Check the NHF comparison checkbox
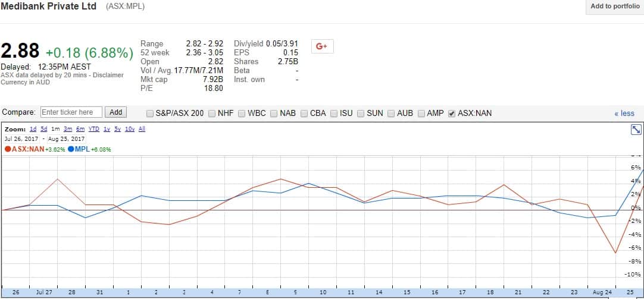Image resolution: width=644 pixels, height=299 pixels. tap(212, 113)
